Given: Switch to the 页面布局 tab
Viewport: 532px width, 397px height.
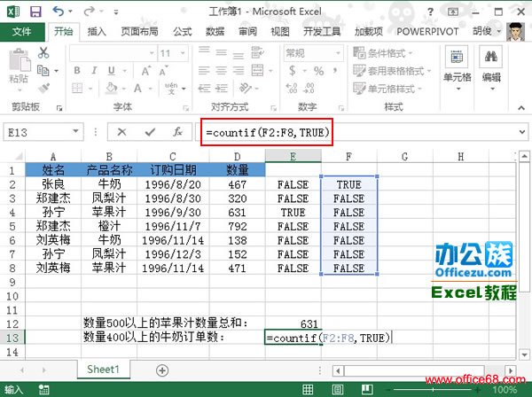Looking at the screenshot, I should [x=140, y=32].
